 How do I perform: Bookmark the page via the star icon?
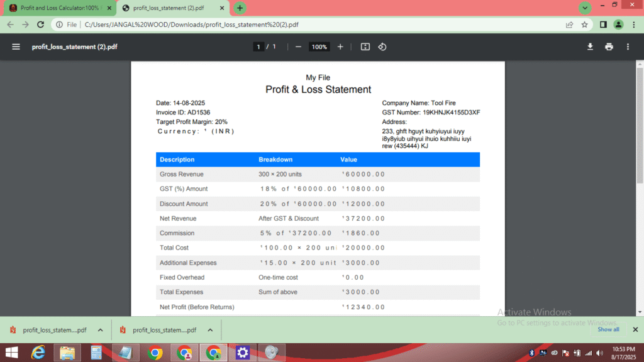click(585, 24)
